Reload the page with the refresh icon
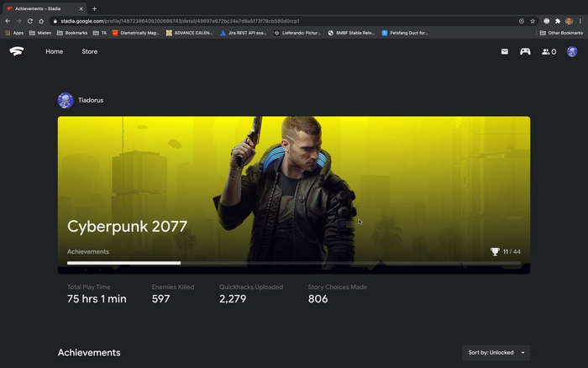 tap(30, 21)
